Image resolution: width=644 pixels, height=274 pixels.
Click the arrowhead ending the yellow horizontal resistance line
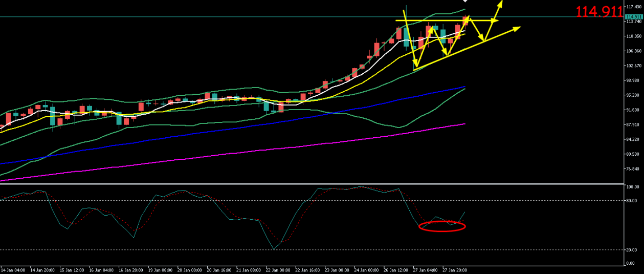click(x=495, y=20)
